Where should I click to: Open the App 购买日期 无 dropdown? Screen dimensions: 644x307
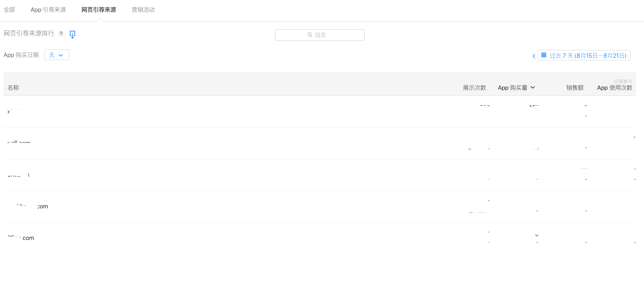coord(57,55)
